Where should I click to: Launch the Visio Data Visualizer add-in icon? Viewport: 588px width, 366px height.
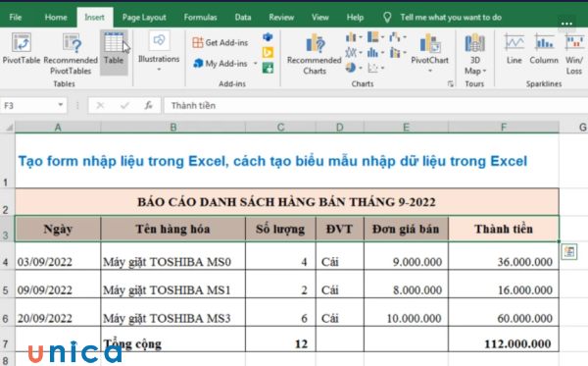point(268,36)
